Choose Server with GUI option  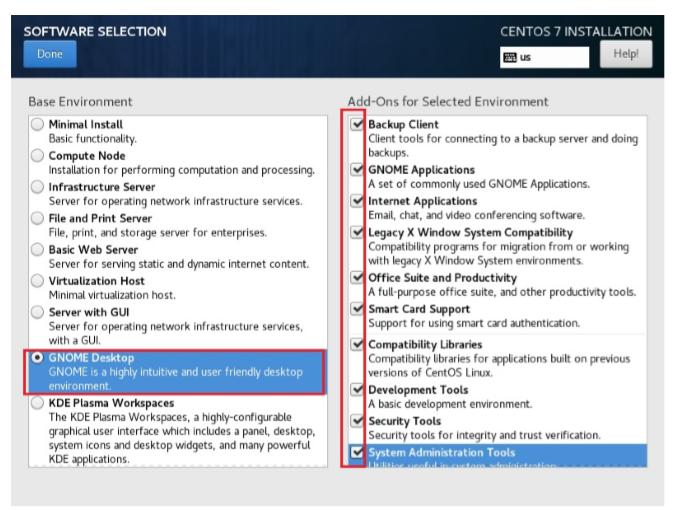[38, 312]
